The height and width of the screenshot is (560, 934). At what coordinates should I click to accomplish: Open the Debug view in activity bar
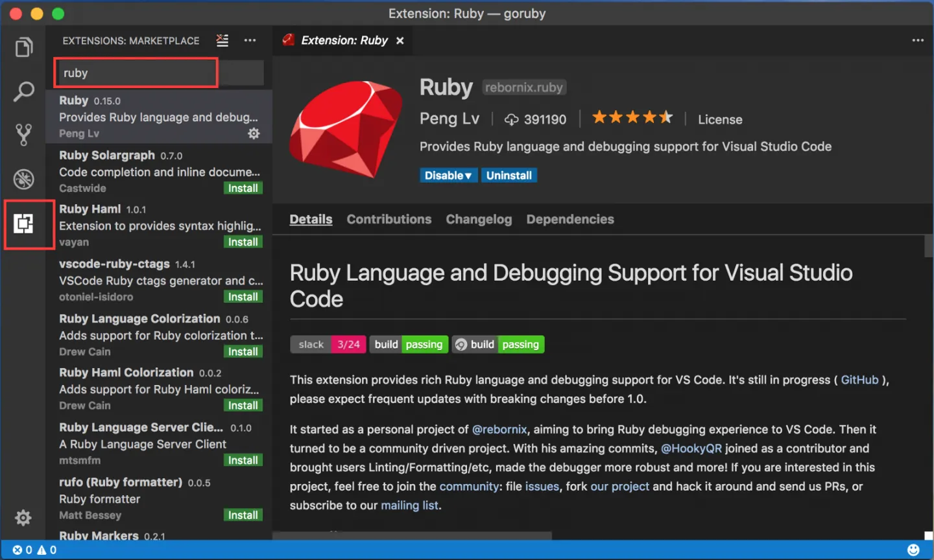(24, 179)
